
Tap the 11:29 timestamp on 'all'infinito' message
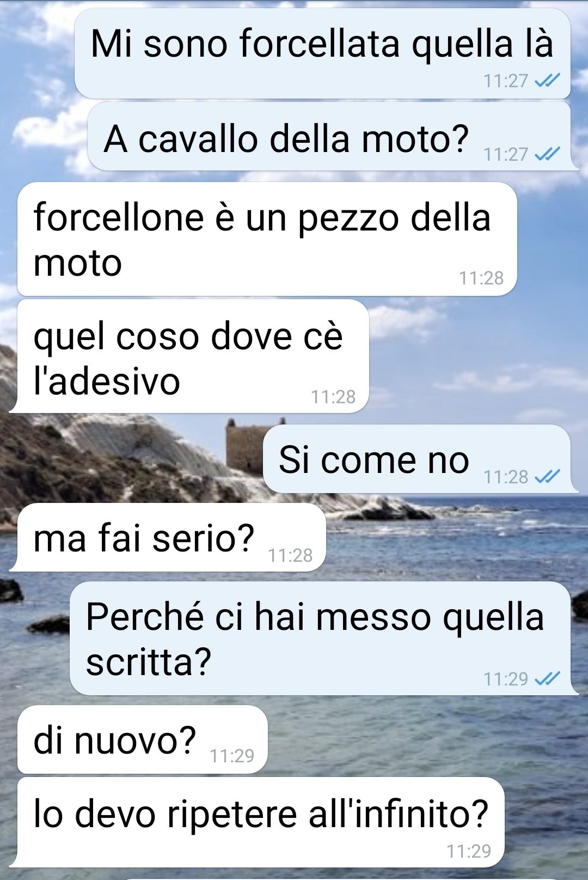click(x=469, y=851)
